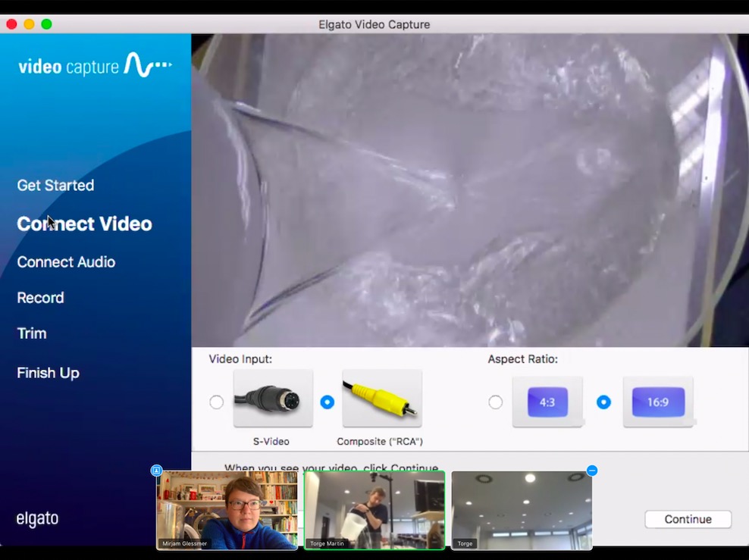Click the blue minus icon above thumbnails
This screenshot has height=560, width=749.
[592, 471]
